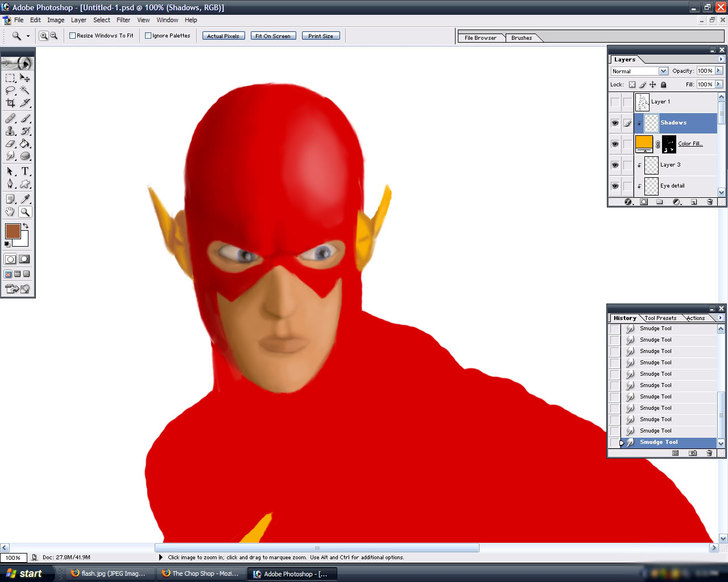The image size is (728, 582).
Task: Enable Resize Windows To Fit checkbox
Action: (73, 35)
